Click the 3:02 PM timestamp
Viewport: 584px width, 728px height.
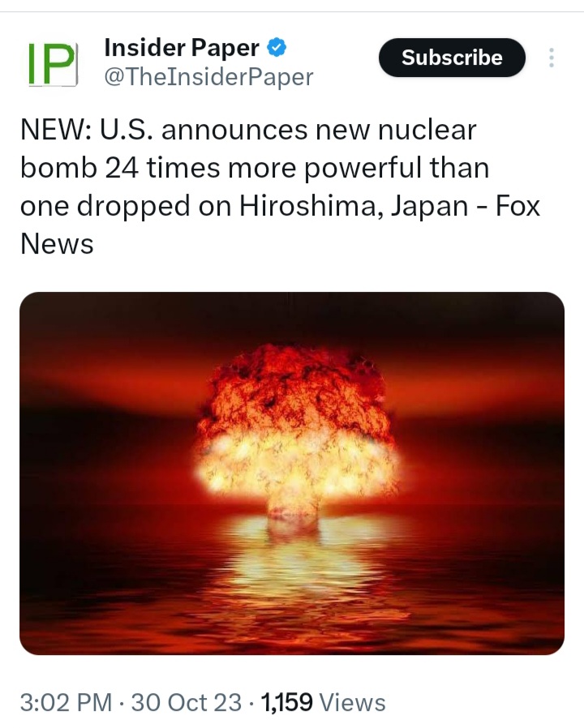[66, 702]
